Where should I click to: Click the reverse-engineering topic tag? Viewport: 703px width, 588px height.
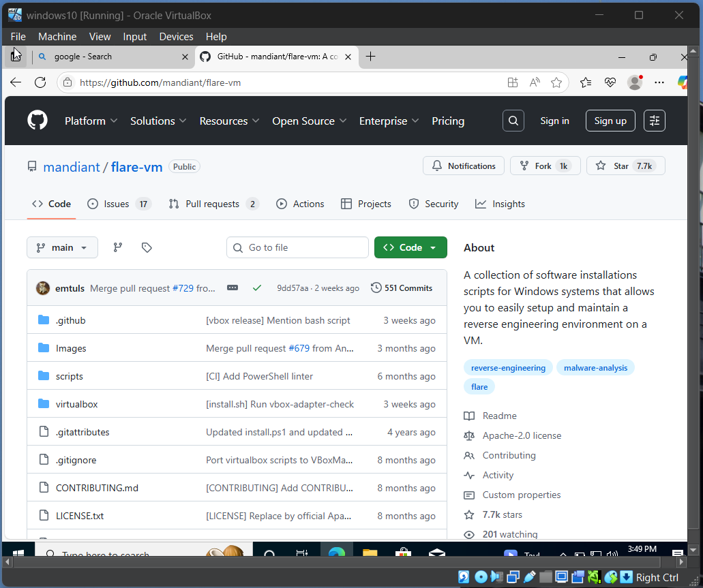(x=508, y=367)
